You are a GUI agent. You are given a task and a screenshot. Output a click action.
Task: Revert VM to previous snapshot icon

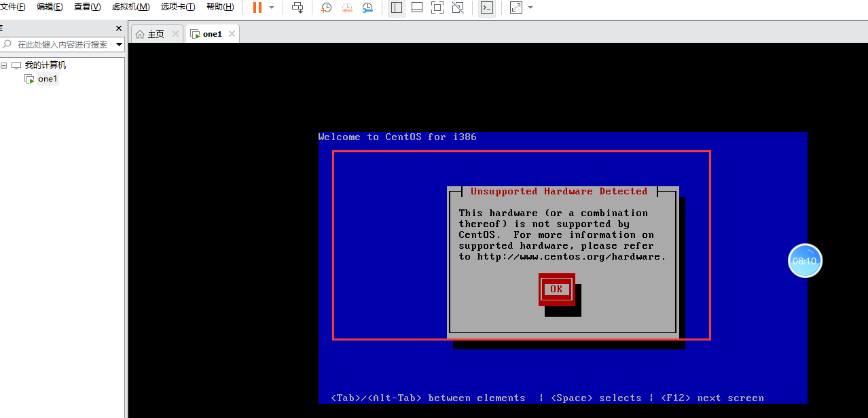[x=347, y=7]
